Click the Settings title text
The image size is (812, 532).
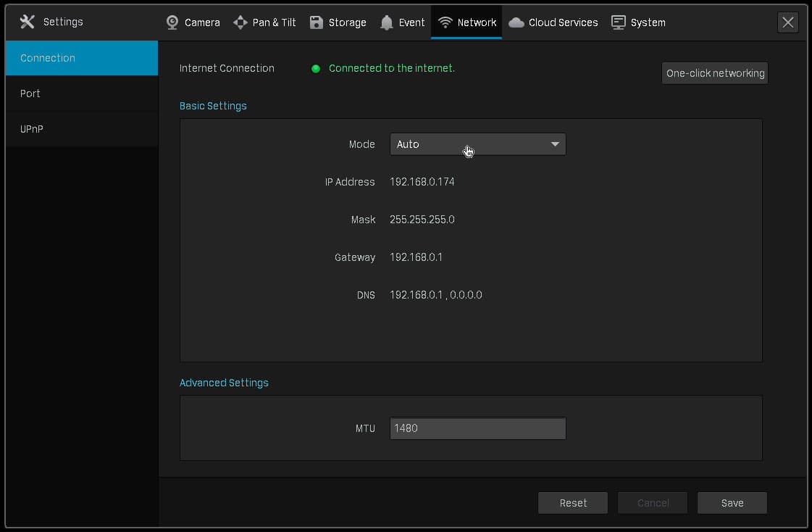click(x=63, y=22)
